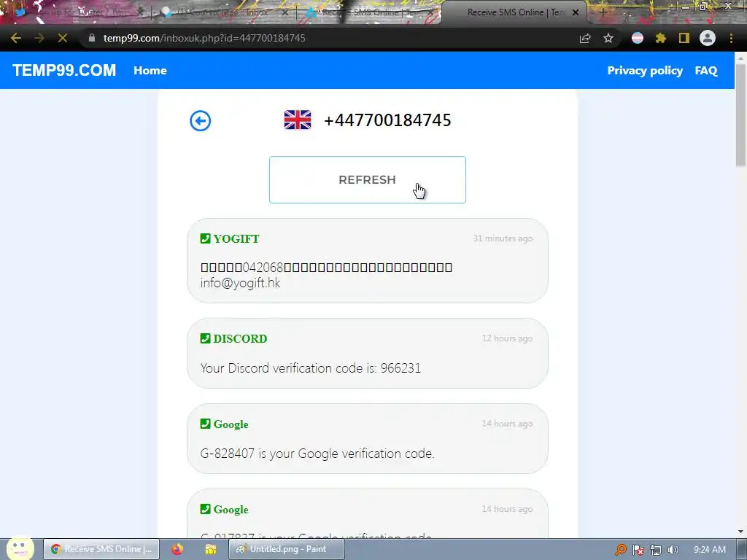Click the share page icon in the address bar
This screenshot has height=560, width=747.
pyautogui.click(x=585, y=38)
